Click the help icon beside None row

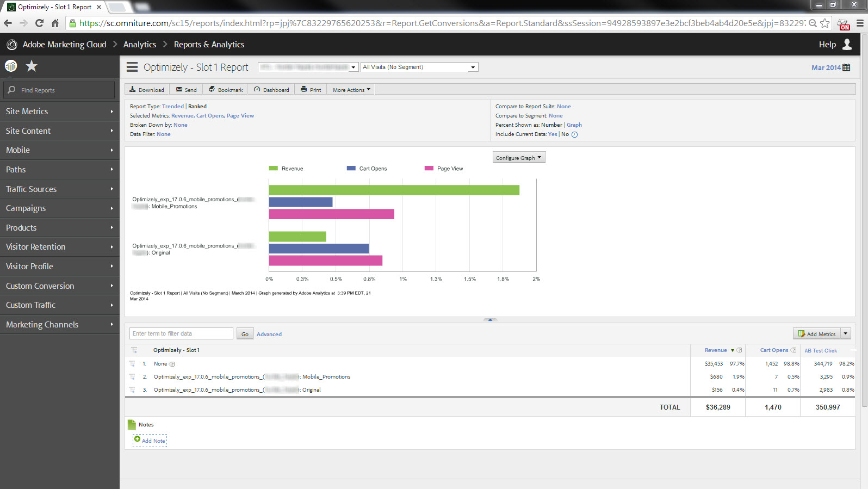point(172,364)
